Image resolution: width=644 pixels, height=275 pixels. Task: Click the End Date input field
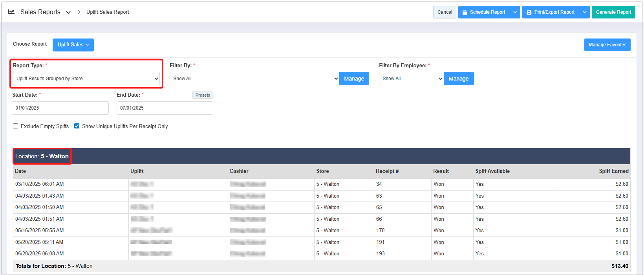tap(165, 108)
